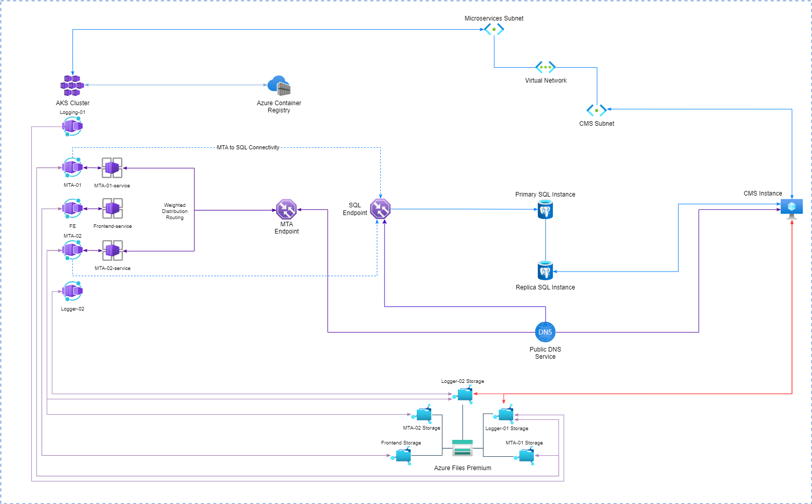
Task: Click the 'MTA-01 Storage' text label
Action: [x=524, y=443]
